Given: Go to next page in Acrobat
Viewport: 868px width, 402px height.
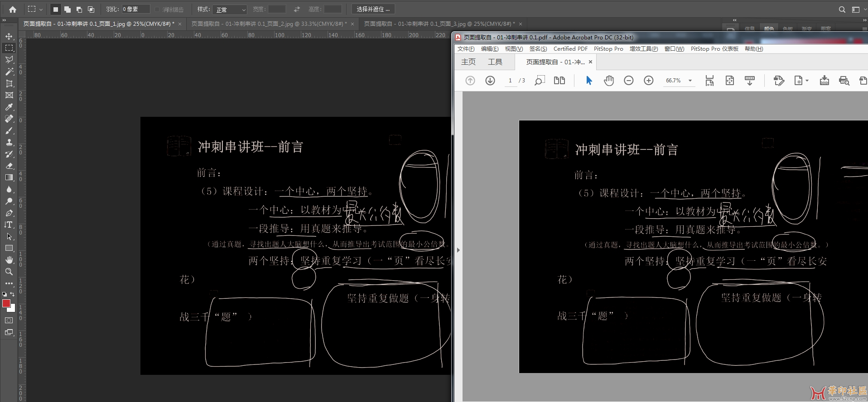Looking at the screenshot, I should tap(490, 81).
